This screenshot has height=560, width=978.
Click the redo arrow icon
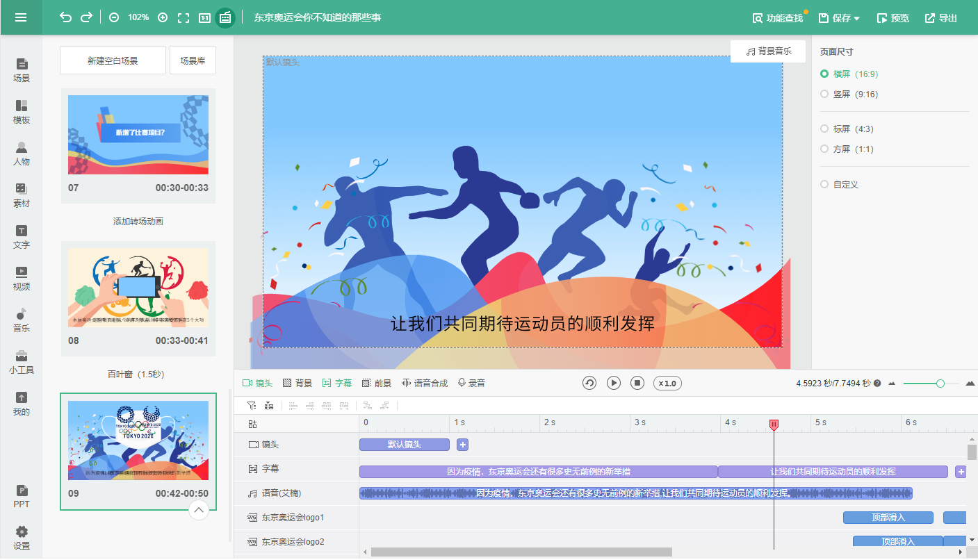point(86,17)
